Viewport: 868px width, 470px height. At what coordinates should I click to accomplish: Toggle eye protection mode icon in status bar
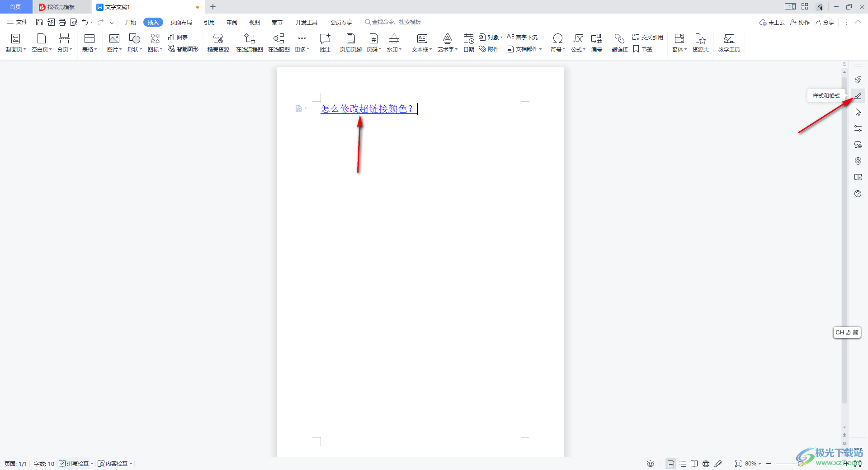coord(651,464)
